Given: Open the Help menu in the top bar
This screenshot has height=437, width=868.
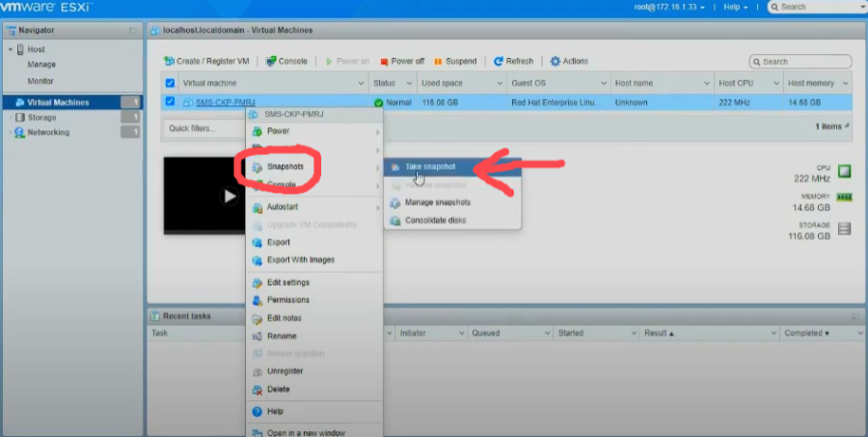Looking at the screenshot, I should (735, 7).
